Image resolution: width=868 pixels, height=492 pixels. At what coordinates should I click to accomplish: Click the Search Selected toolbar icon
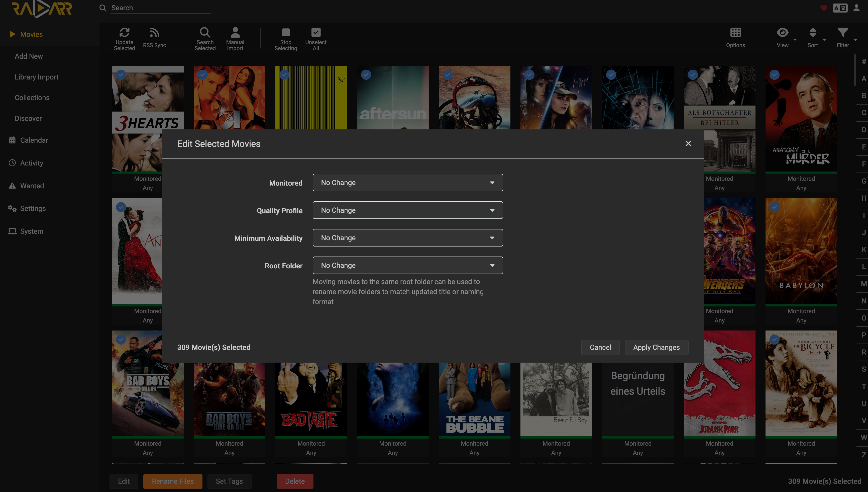click(x=205, y=32)
